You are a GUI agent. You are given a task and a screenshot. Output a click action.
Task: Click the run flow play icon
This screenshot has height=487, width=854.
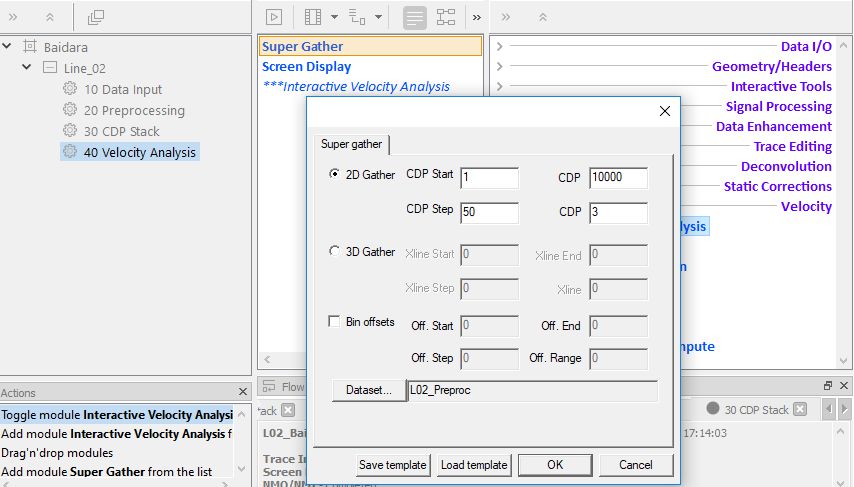pyautogui.click(x=274, y=17)
